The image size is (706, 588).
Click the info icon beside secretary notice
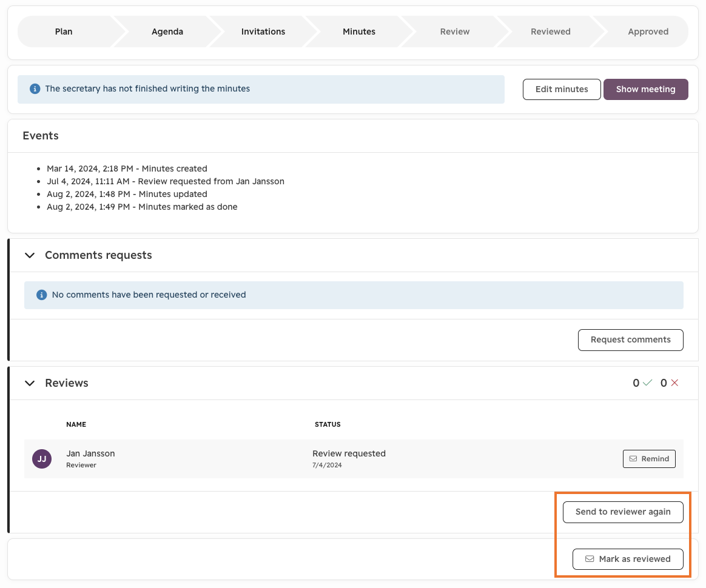[35, 89]
